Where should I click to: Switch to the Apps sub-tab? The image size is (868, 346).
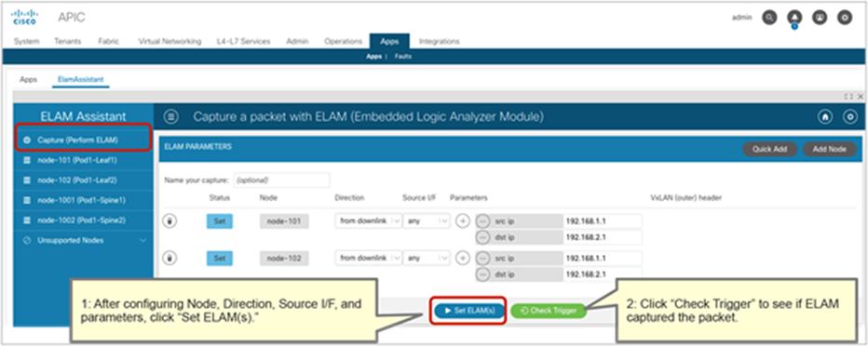[28, 80]
